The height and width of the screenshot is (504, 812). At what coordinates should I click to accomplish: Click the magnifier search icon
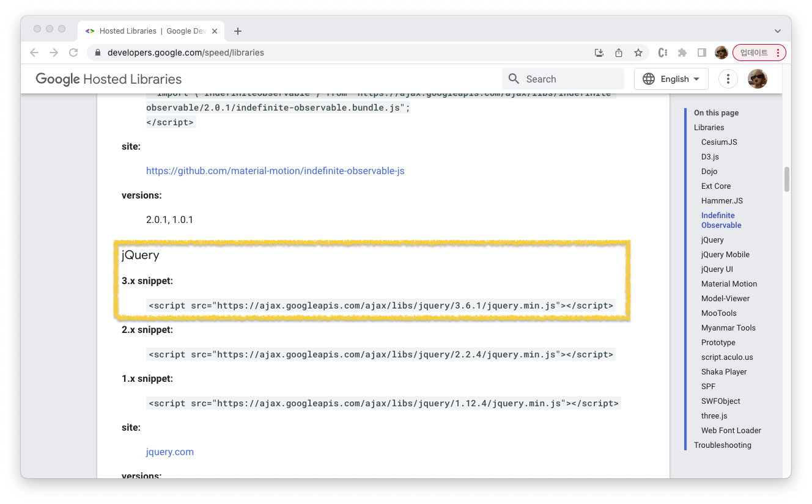pos(514,79)
